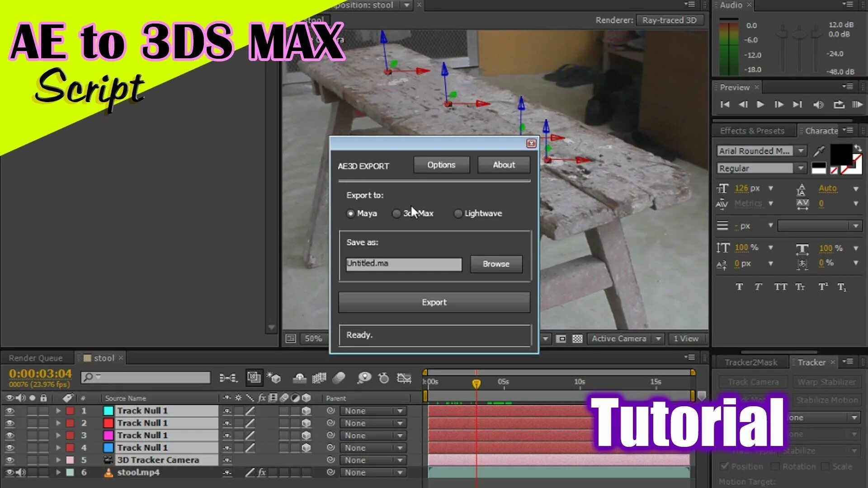Expand the Active Camera view dropdown
This screenshot has height=488, width=868.
[x=658, y=339]
